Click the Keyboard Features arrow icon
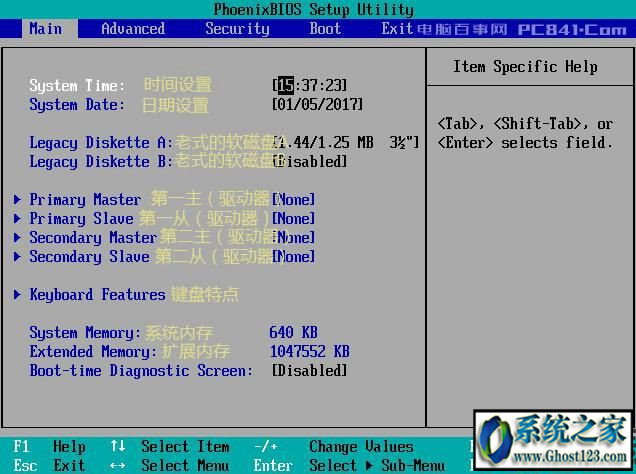Image resolution: width=636 pixels, height=474 pixels. point(17,294)
